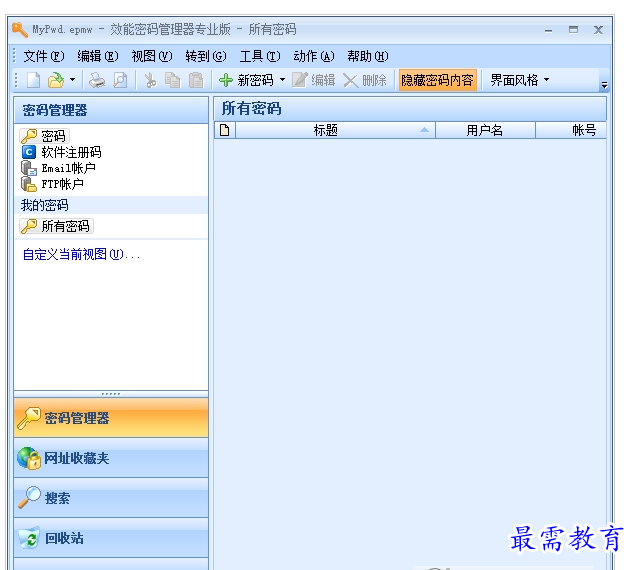The image size is (632, 570).
Task: Open the 帮助(H) menu
Action: [x=368, y=56]
